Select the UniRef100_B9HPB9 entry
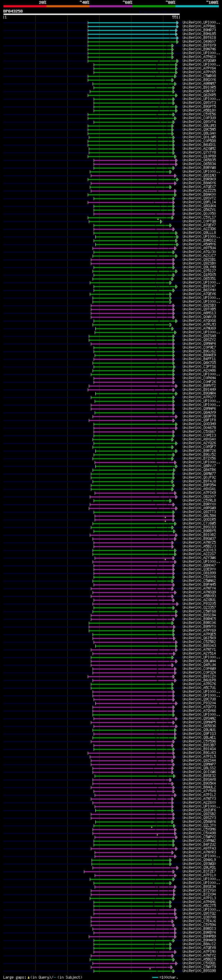The width and height of the screenshot is (222, 980). coord(199,936)
